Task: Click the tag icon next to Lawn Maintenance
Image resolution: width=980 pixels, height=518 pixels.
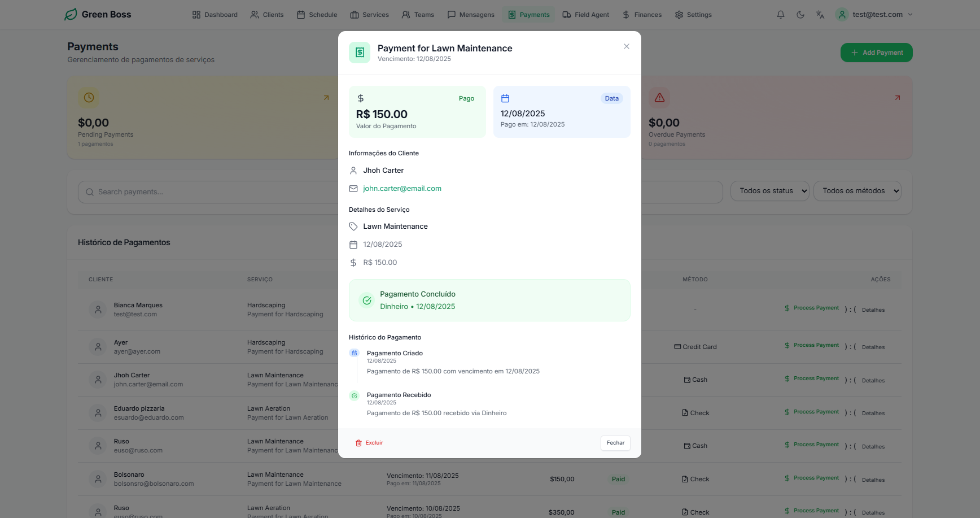Action: click(x=353, y=226)
